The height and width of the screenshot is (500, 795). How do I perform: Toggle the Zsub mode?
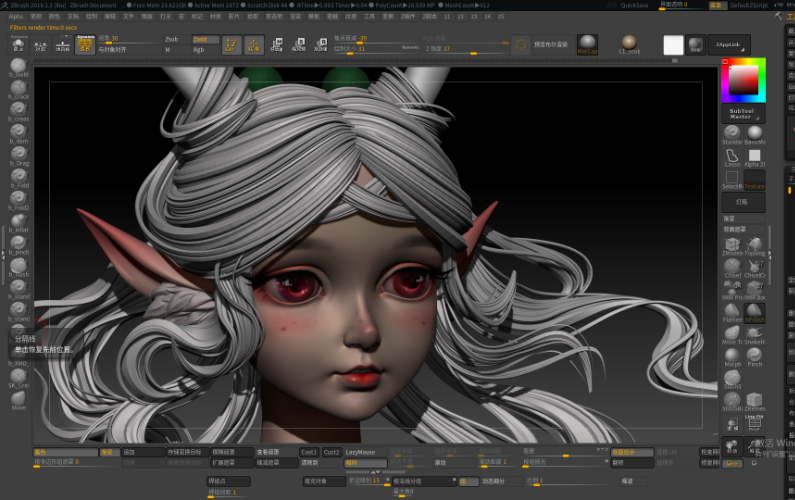click(x=172, y=39)
